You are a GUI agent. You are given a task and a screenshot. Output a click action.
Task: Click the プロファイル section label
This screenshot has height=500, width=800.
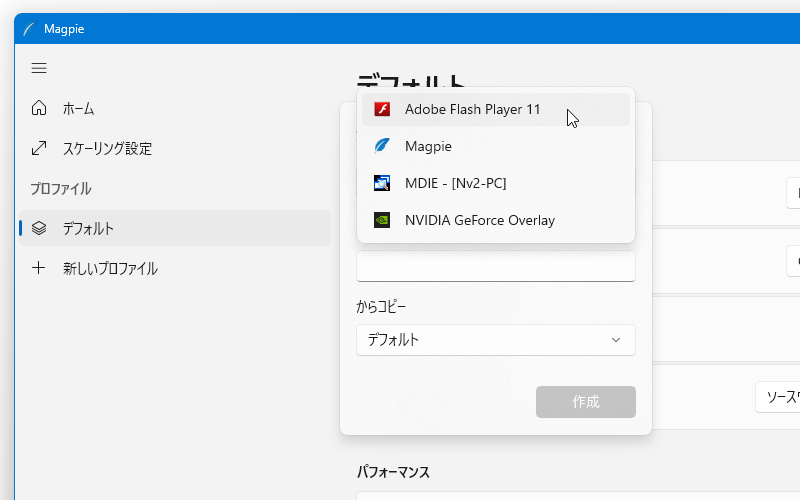tap(61, 188)
